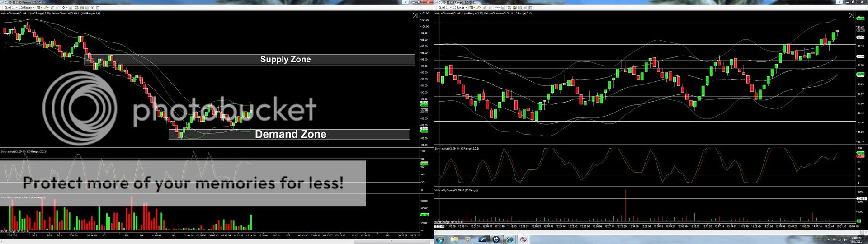Click the last toolbar icon in left chart
This screenshot has width=868, height=244.
point(98,8)
